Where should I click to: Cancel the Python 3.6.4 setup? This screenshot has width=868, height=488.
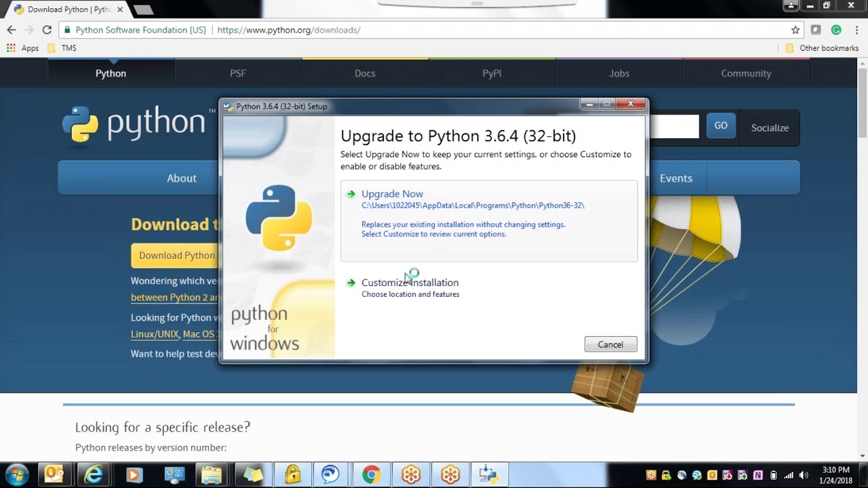point(610,344)
